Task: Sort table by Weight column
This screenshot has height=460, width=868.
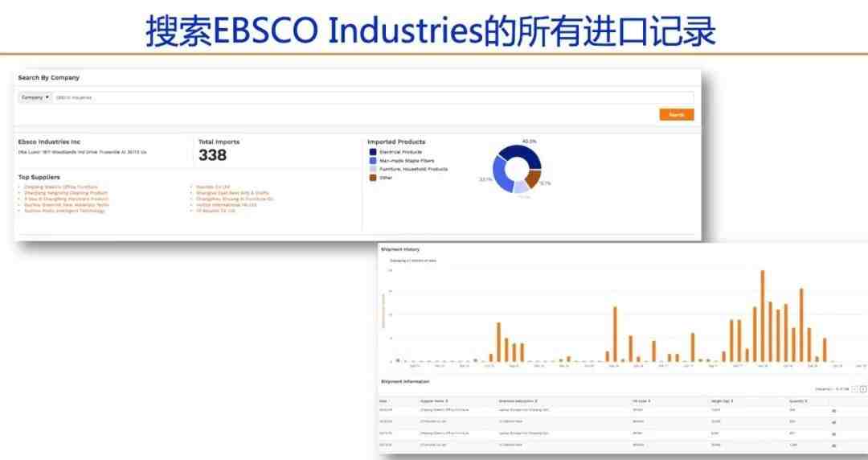Action: [722, 400]
